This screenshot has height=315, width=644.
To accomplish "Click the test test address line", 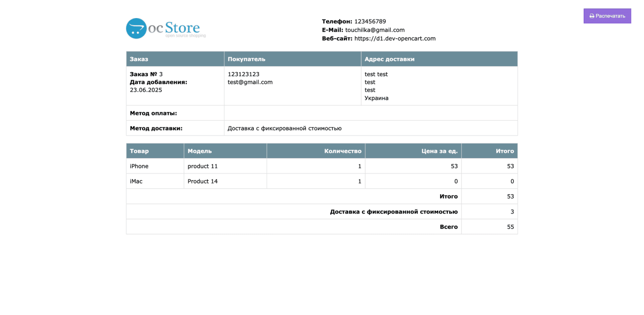I will [x=376, y=74].
